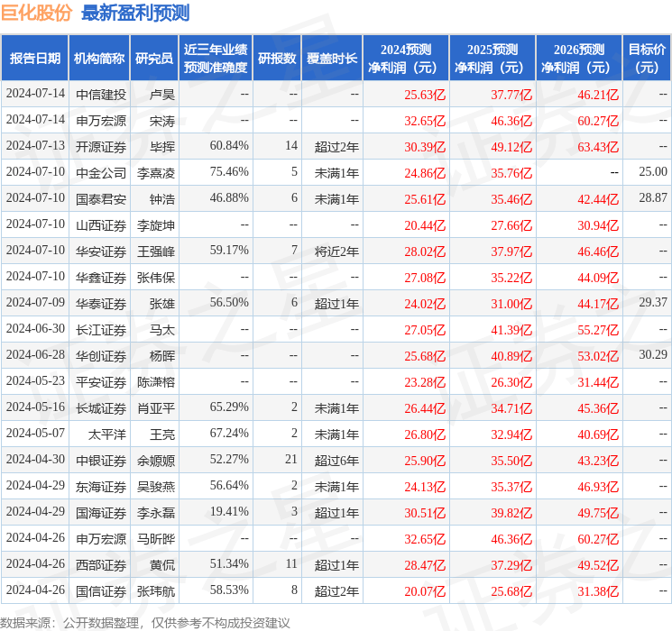Select the 华鑫证券 institution cell

click(x=101, y=278)
